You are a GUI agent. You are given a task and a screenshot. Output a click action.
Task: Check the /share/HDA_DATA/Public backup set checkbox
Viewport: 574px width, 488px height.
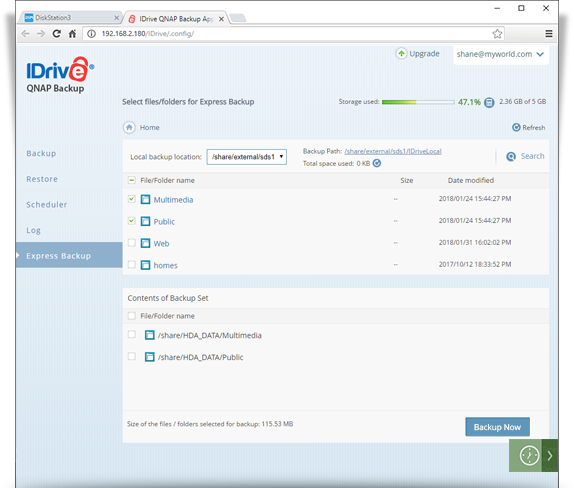[x=131, y=356]
